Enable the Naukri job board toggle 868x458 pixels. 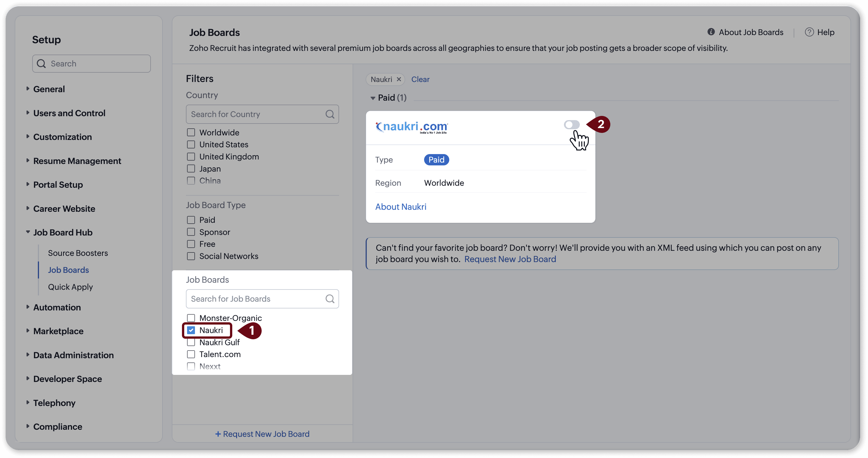coord(572,125)
